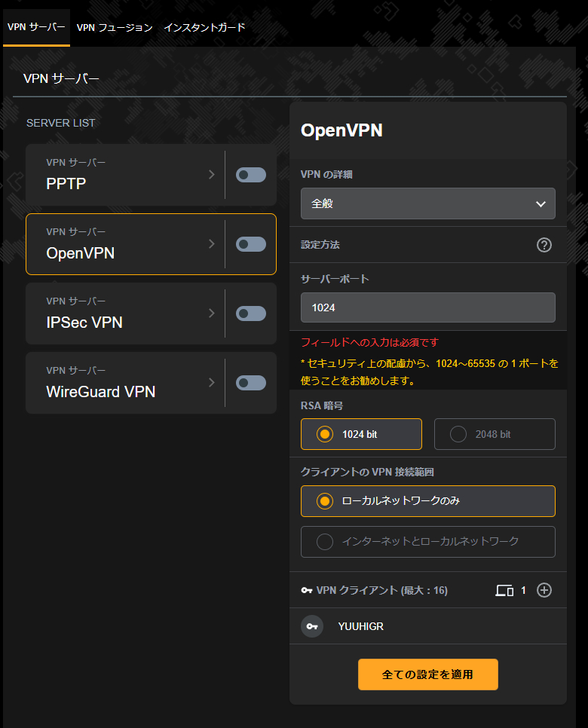
Task: Click the help question mark icon beside 設定方法
Action: pyautogui.click(x=544, y=245)
